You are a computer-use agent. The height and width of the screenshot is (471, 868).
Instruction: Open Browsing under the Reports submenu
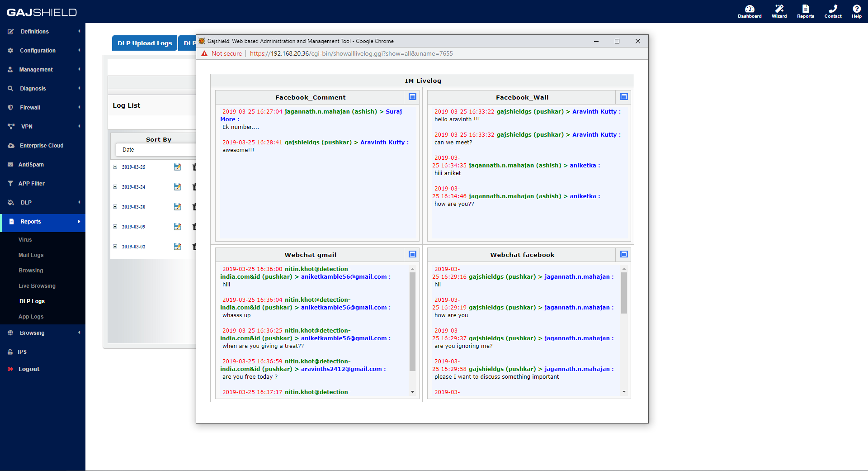(x=31, y=271)
